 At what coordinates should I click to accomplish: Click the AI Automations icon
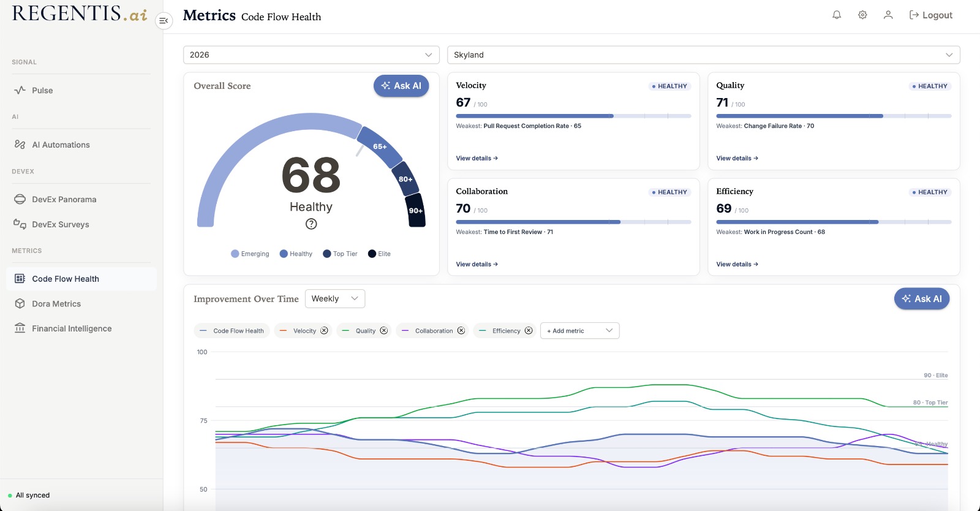coord(20,145)
